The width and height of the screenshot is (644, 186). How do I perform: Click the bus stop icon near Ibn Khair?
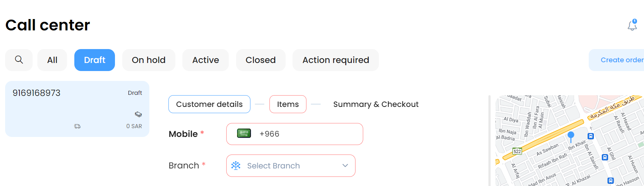pyautogui.click(x=591, y=136)
